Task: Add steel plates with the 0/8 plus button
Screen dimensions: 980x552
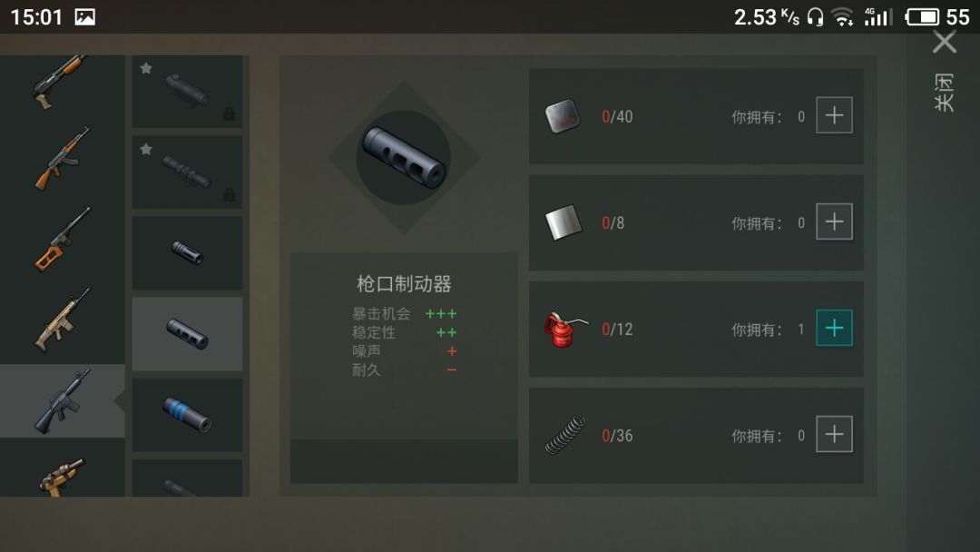Action: tap(835, 222)
